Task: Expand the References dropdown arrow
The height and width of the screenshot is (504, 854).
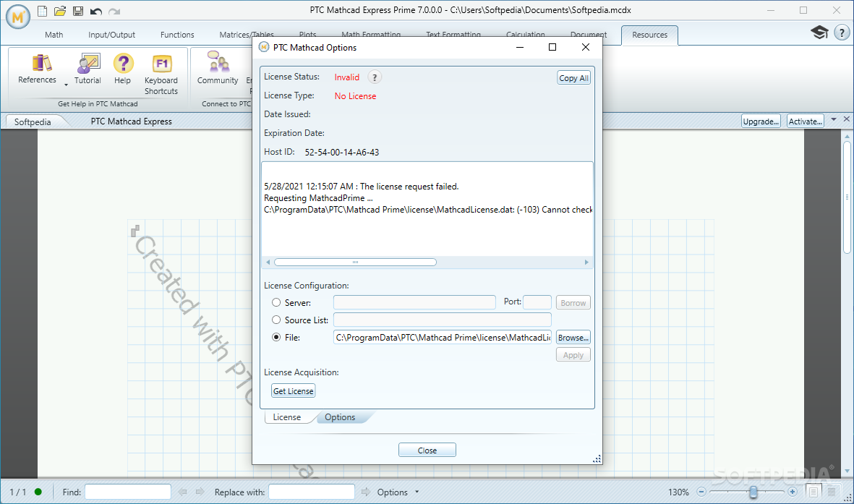Action: pos(66,85)
